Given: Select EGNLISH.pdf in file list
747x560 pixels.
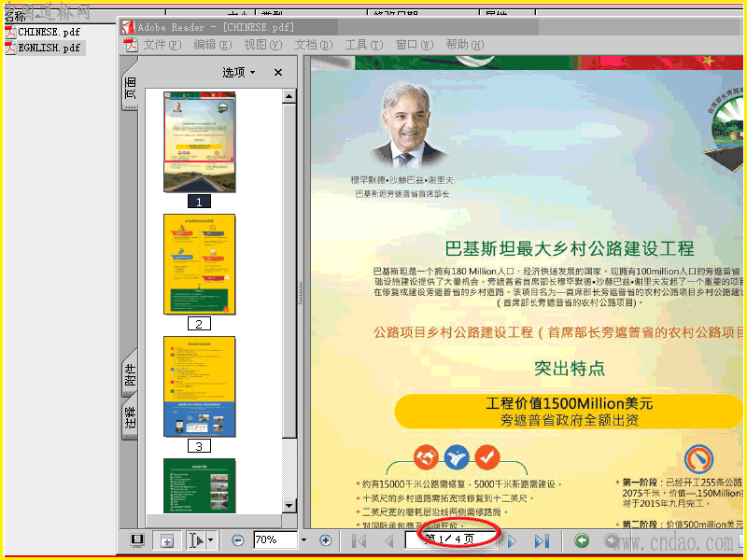Looking at the screenshot, I should pos(49,49).
